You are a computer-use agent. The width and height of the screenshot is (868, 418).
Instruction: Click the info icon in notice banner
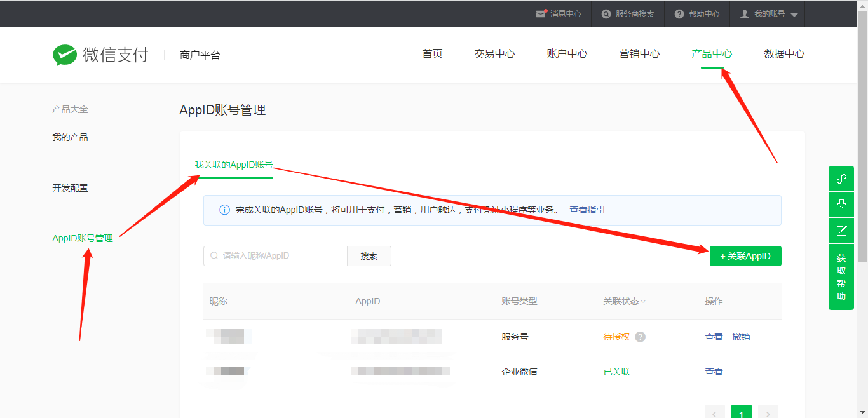(224, 210)
